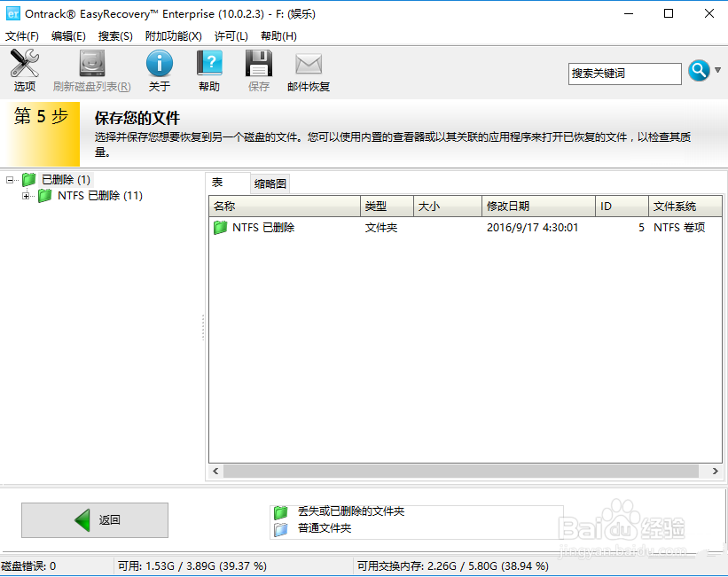Screen dimensions: 728x577
Task: Open the 许可(L) menu
Action: [x=231, y=36]
